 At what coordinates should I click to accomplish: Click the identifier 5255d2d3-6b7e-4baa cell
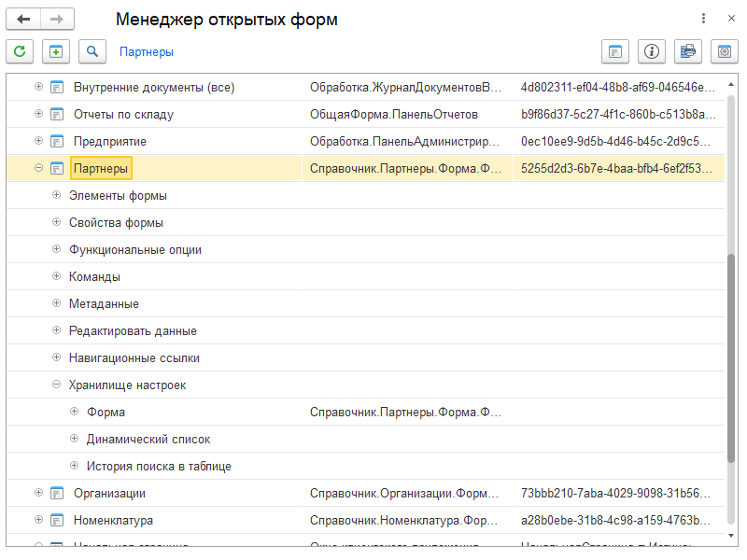point(619,169)
